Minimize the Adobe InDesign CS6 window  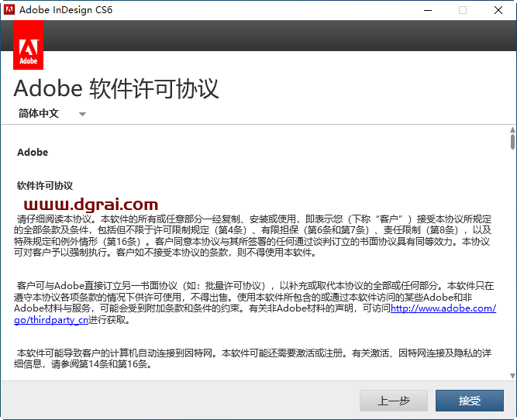(x=428, y=10)
